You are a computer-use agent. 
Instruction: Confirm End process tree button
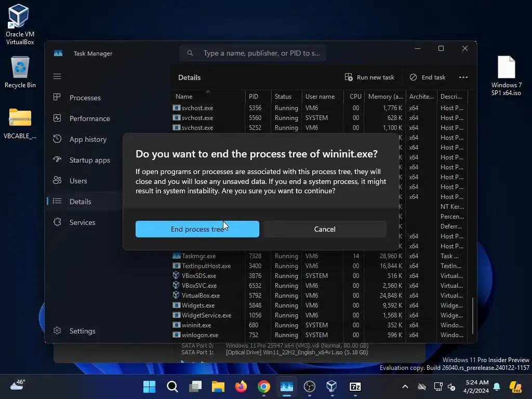click(197, 229)
